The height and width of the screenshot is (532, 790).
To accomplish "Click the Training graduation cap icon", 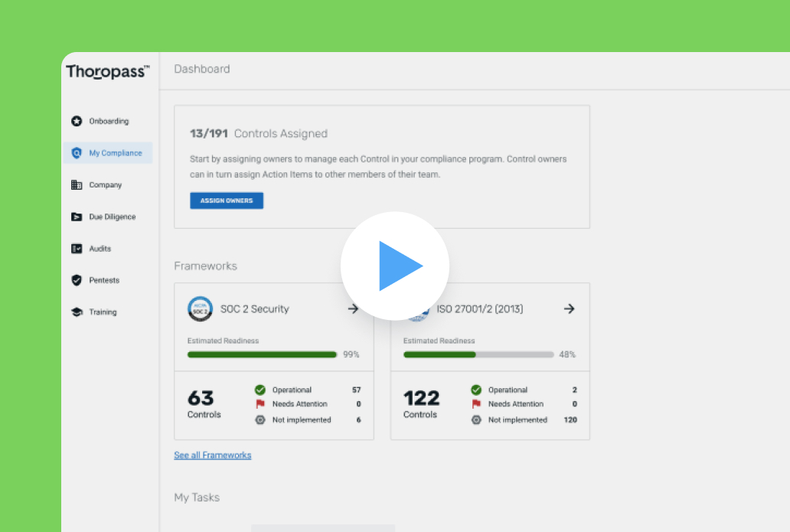I will click(77, 312).
